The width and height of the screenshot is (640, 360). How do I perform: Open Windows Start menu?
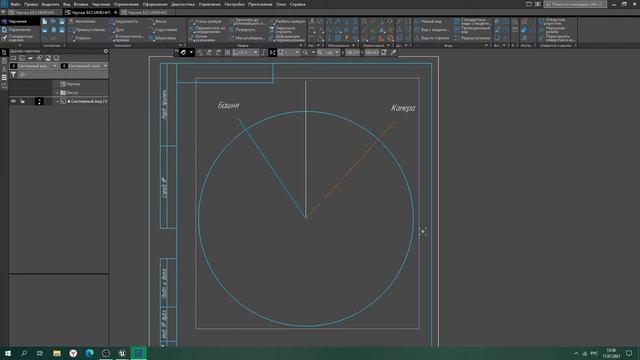8,353
